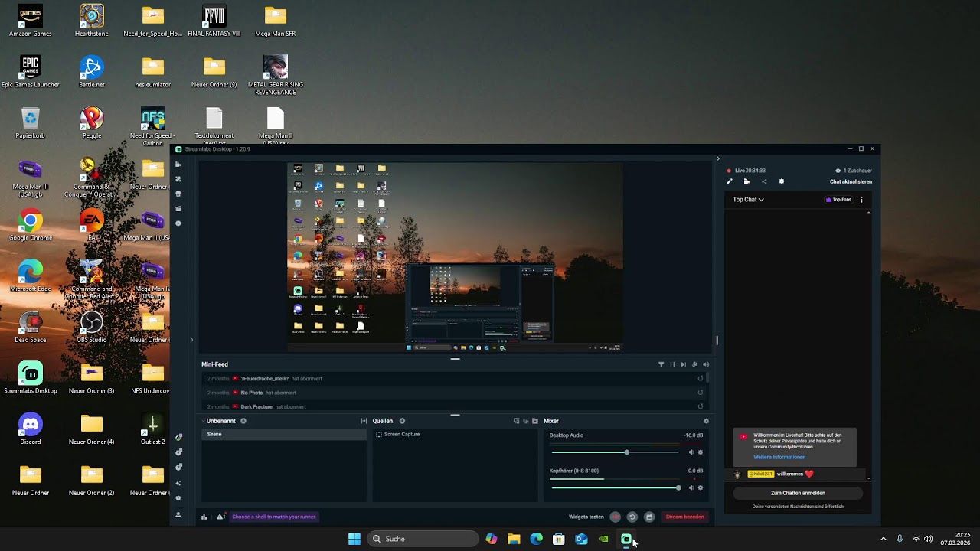Viewport: 980px width, 551px height.
Task: Open Microsoft Edge from the taskbar
Action: [536, 539]
